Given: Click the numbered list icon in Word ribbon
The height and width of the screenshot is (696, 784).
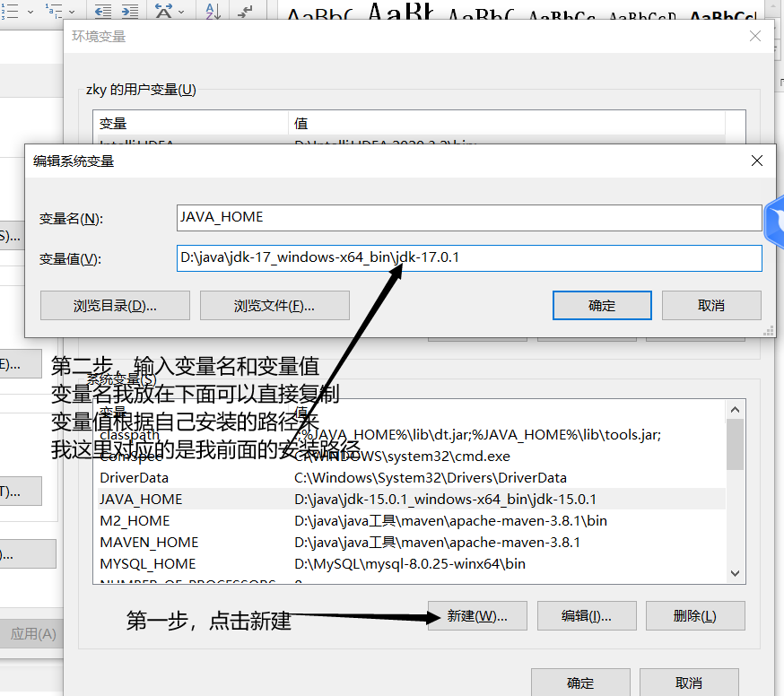Looking at the screenshot, I should pos(9,10).
